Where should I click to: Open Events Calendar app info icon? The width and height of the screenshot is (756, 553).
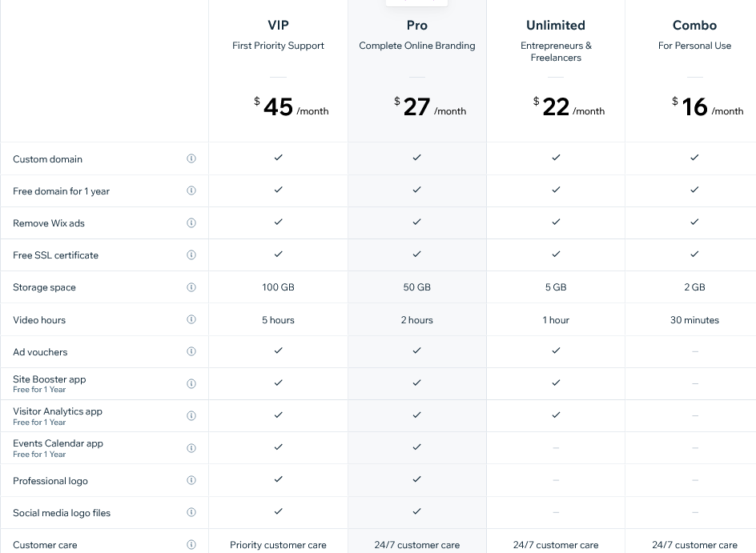coord(191,448)
